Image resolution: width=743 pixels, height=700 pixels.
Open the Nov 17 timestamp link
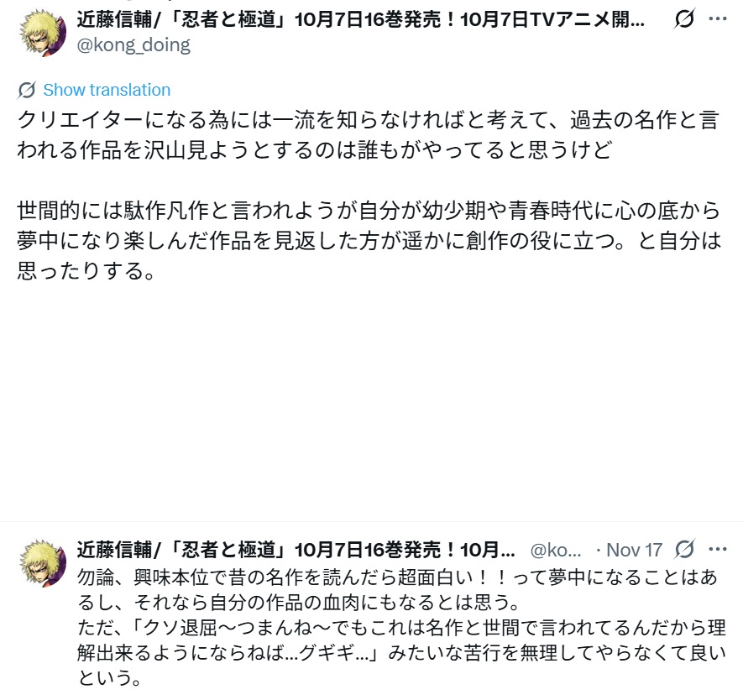click(x=634, y=550)
